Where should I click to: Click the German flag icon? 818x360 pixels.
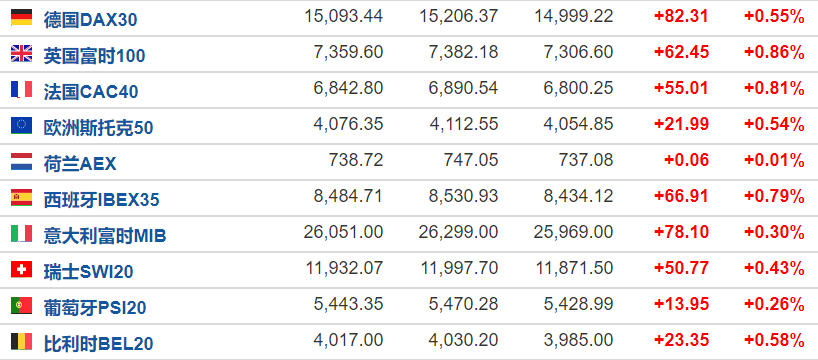click(21, 17)
